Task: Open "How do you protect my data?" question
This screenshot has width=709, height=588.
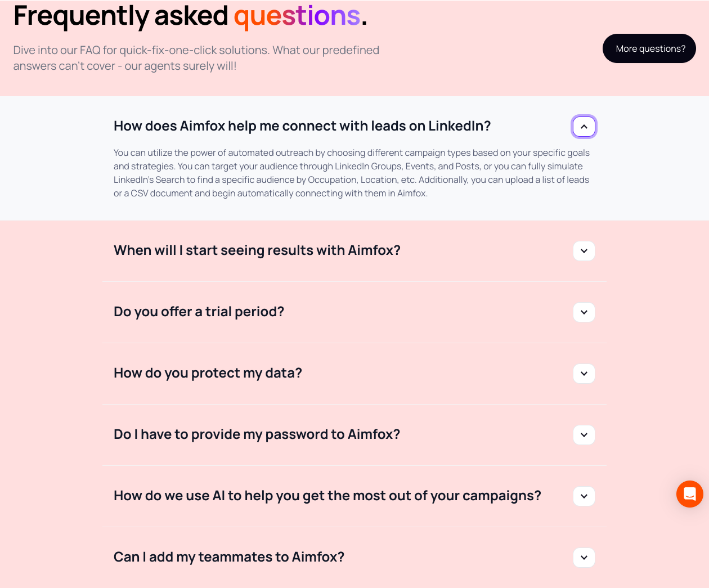Action: click(x=208, y=373)
